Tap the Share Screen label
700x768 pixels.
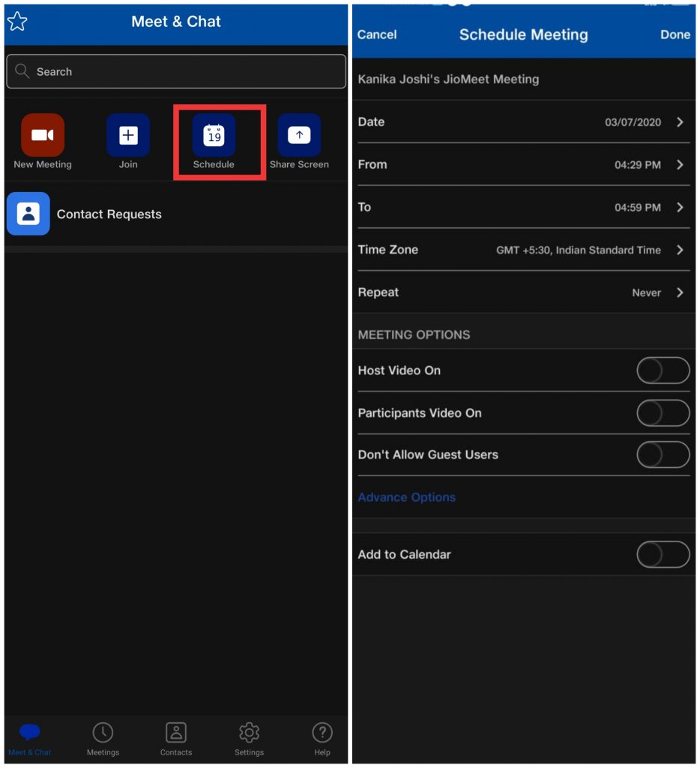[x=299, y=164]
